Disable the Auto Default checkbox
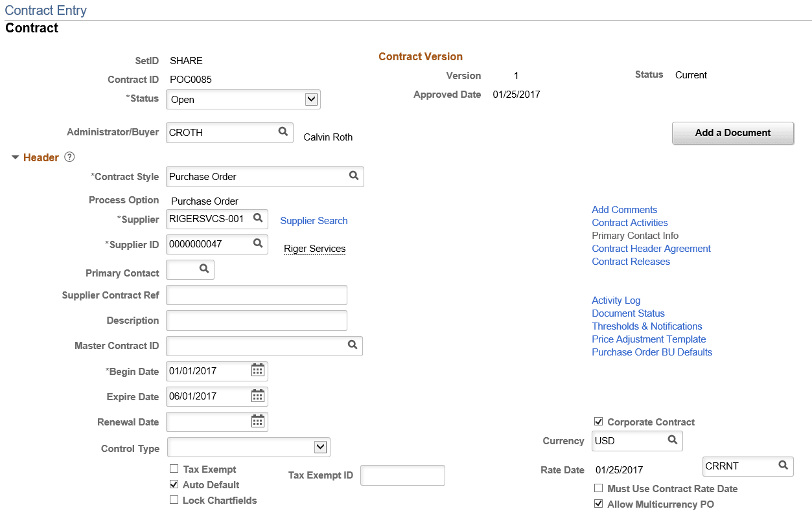The width and height of the screenshot is (812, 520). tap(174, 484)
